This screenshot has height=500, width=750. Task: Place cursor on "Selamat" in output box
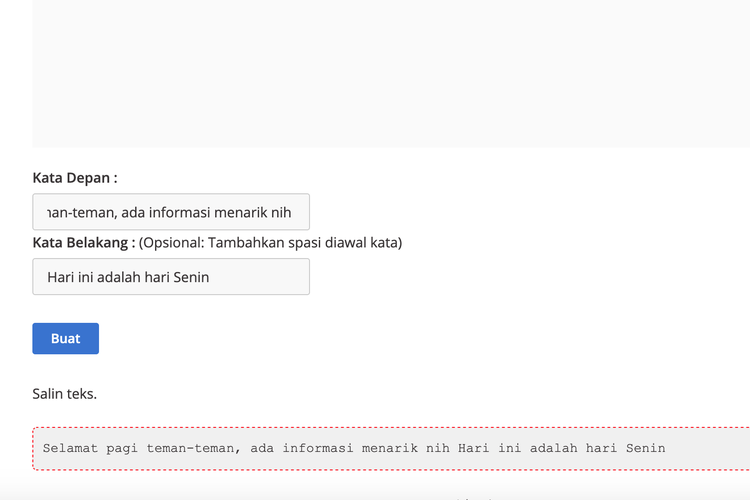(71, 448)
